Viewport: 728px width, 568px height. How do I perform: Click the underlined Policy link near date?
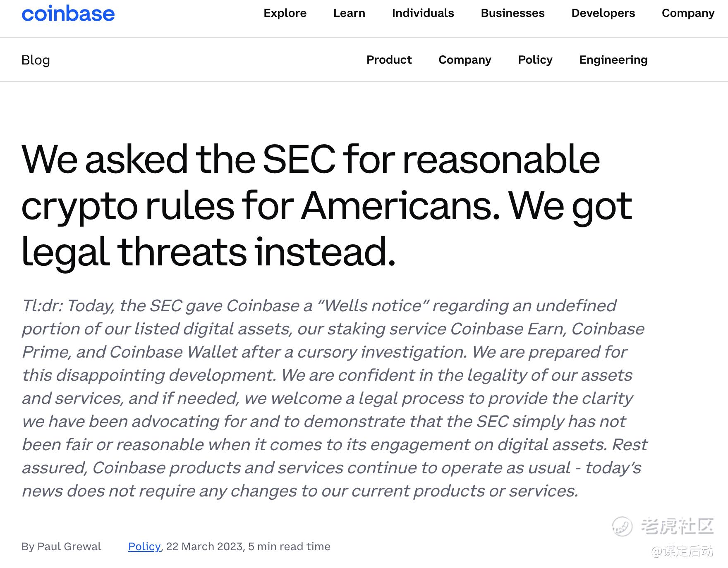point(144,547)
